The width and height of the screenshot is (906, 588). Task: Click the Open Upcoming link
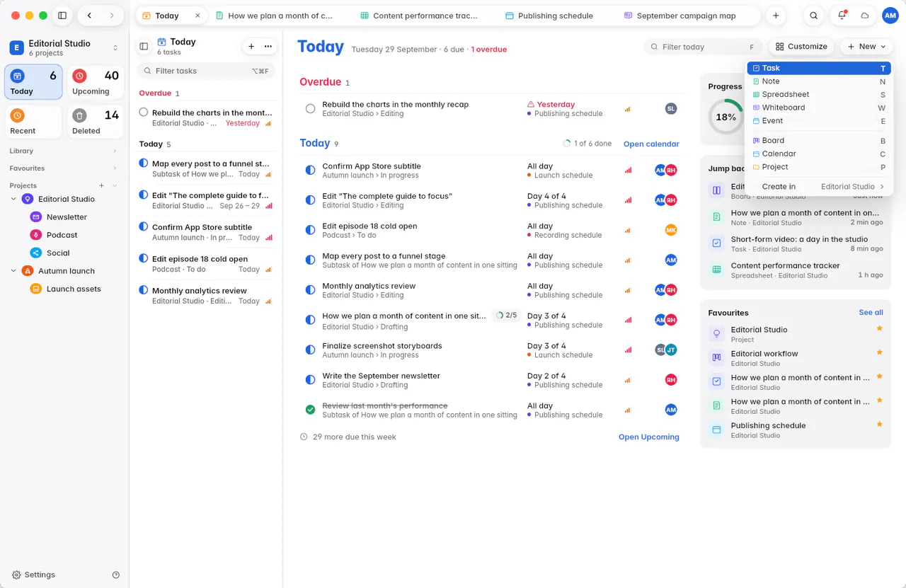click(x=649, y=437)
